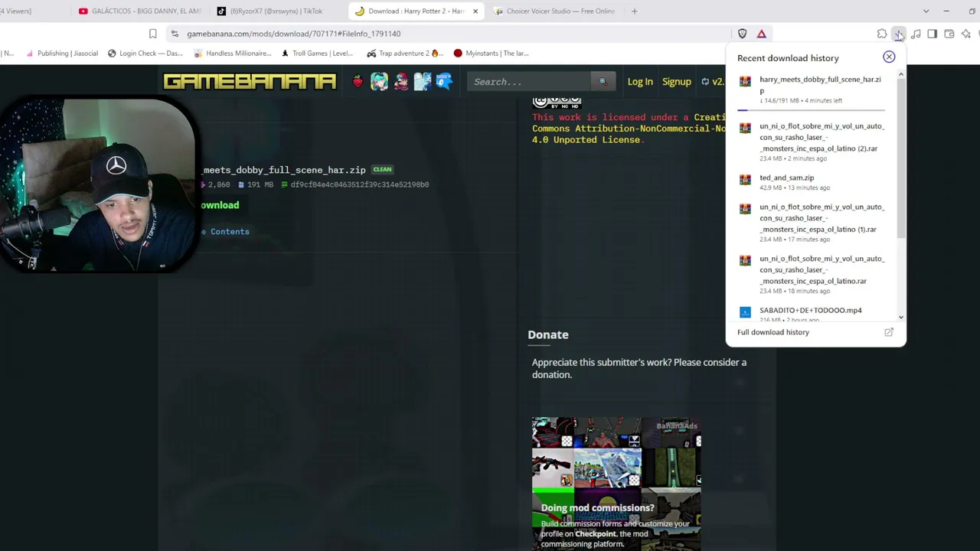Bookmark this page with the bookmark icon

[x=152, y=34]
